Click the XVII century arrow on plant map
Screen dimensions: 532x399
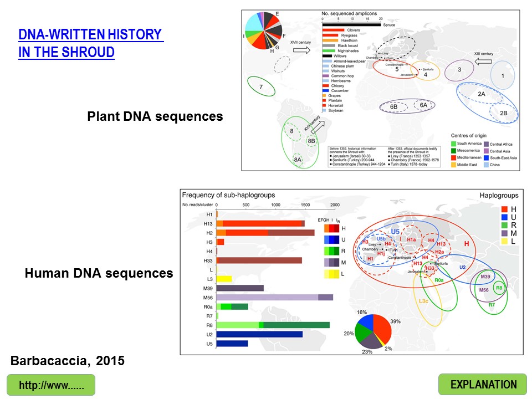pos(301,50)
